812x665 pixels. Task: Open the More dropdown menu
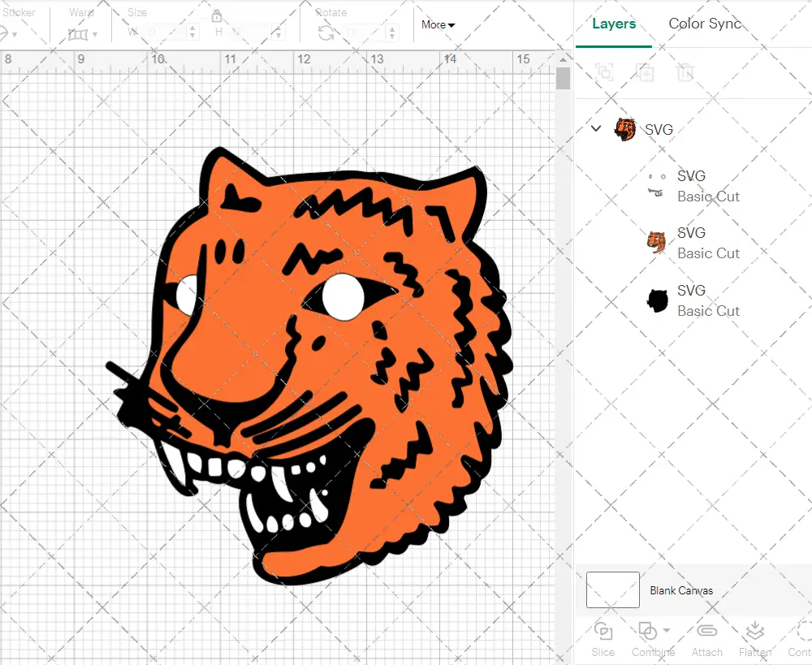click(438, 24)
